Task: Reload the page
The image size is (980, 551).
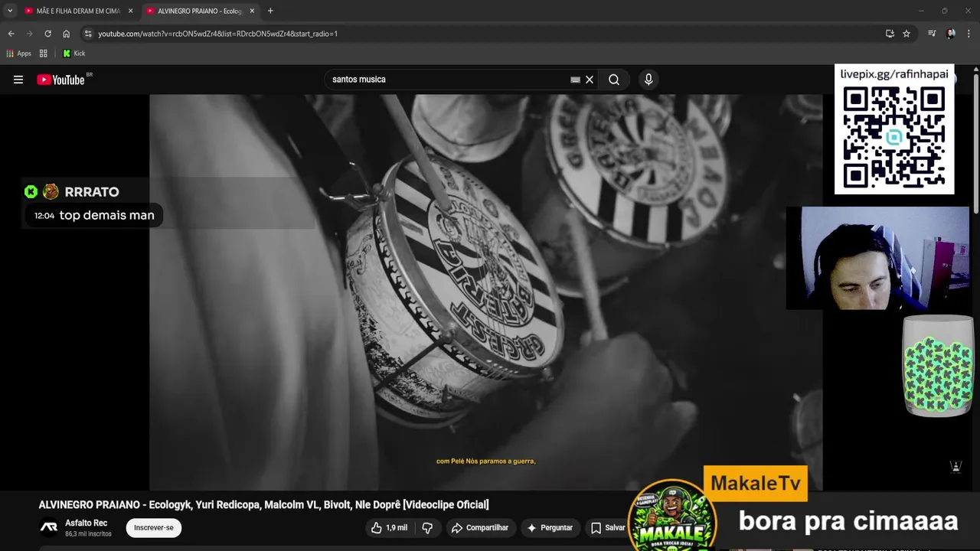Action: click(47, 34)
